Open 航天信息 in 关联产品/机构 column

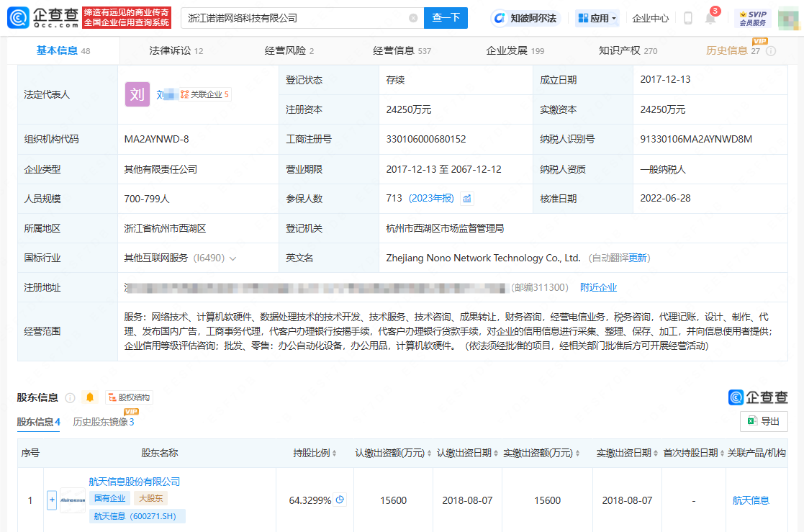coord(751,500)
